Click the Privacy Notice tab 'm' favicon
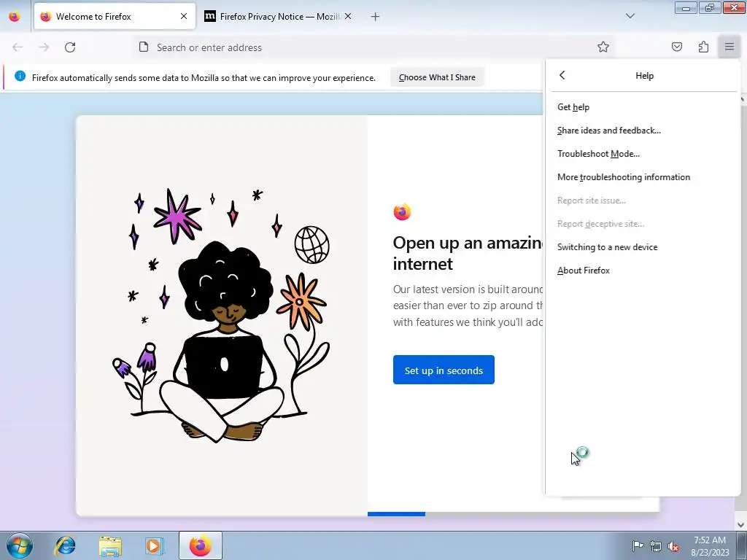 [x=209, y=16]
